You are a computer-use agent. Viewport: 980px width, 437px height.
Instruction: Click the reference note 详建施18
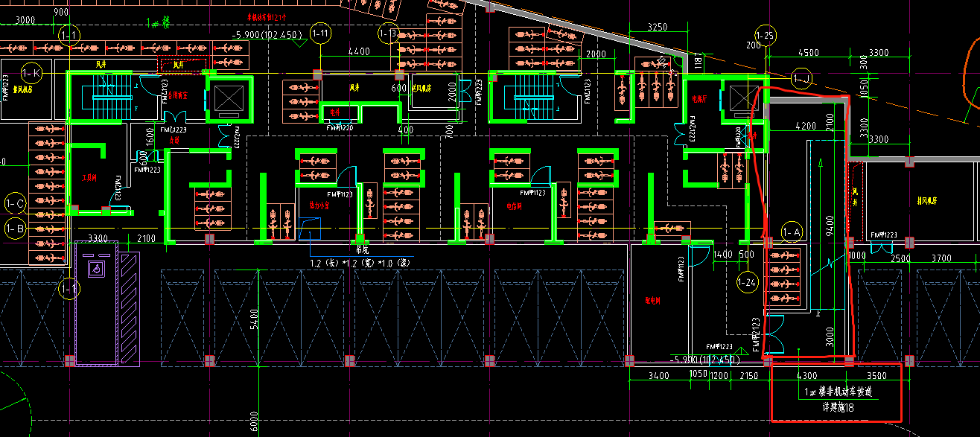coord(837,407)
